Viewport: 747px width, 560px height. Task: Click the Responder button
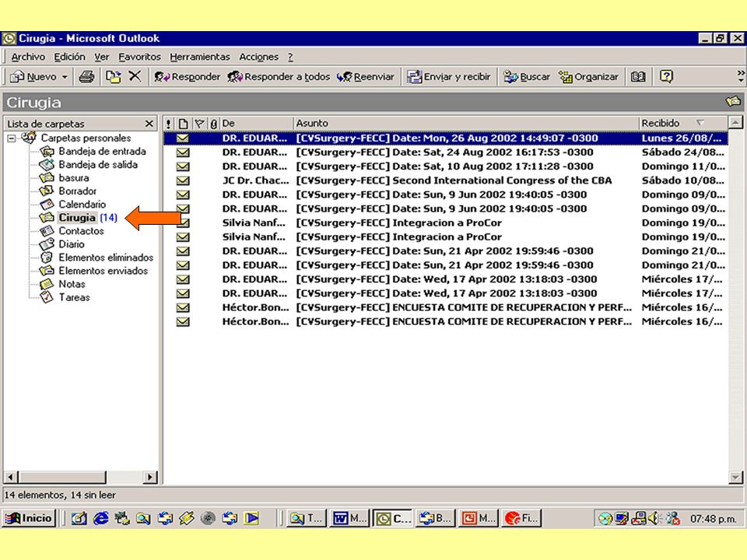click(187, 77)
